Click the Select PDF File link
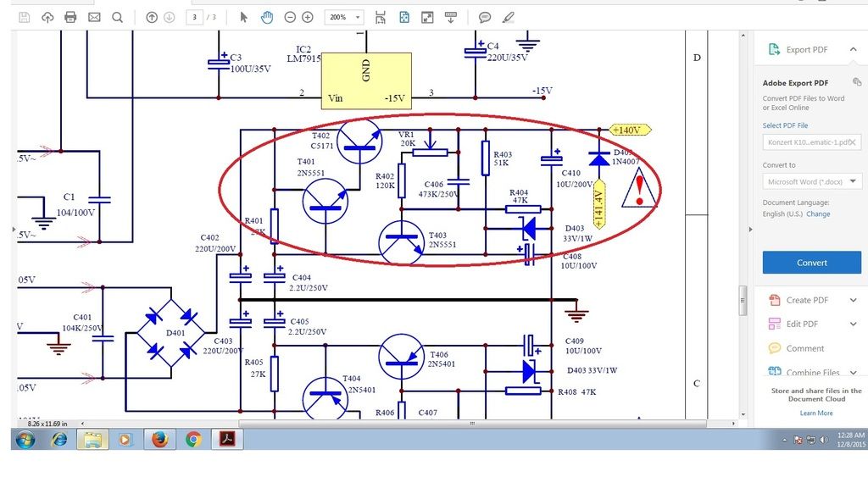 (785, 125)
